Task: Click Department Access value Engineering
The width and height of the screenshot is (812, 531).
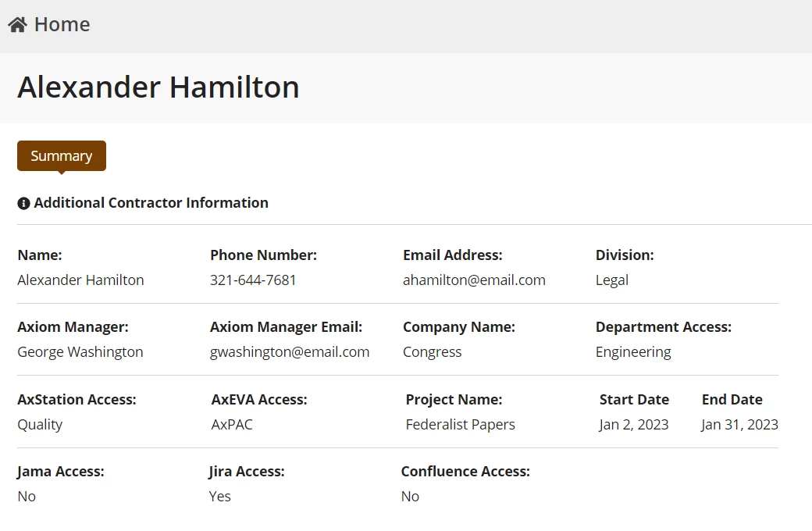Action: [633, 352]
